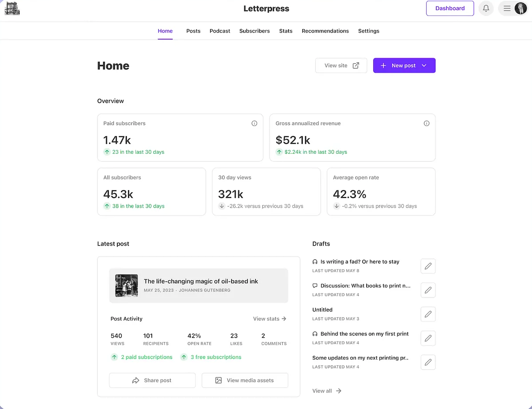Click the down arrow icon beside -0.2% open rate
The image size is (532, 409).
[x=337, y=206]
